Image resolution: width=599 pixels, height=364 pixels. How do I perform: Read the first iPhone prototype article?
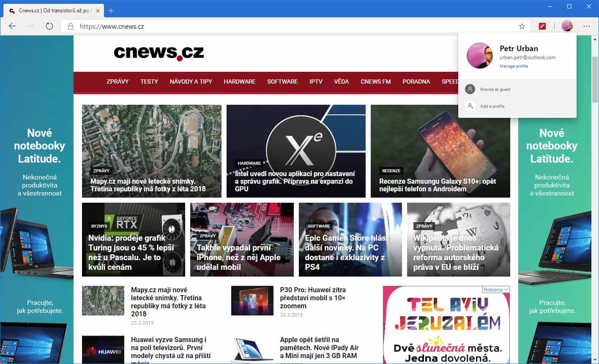coord(242,240)
